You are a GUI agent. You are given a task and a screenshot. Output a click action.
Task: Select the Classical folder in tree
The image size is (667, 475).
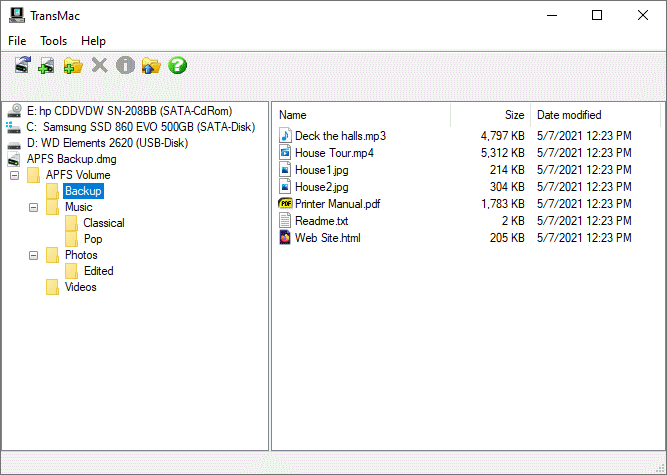tap(103, 223)
